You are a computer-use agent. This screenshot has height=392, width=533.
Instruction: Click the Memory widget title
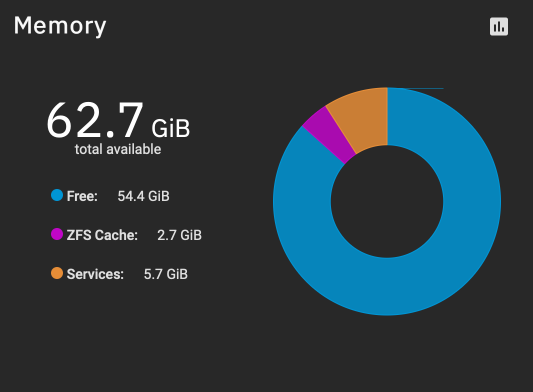(x=60, y=26)
